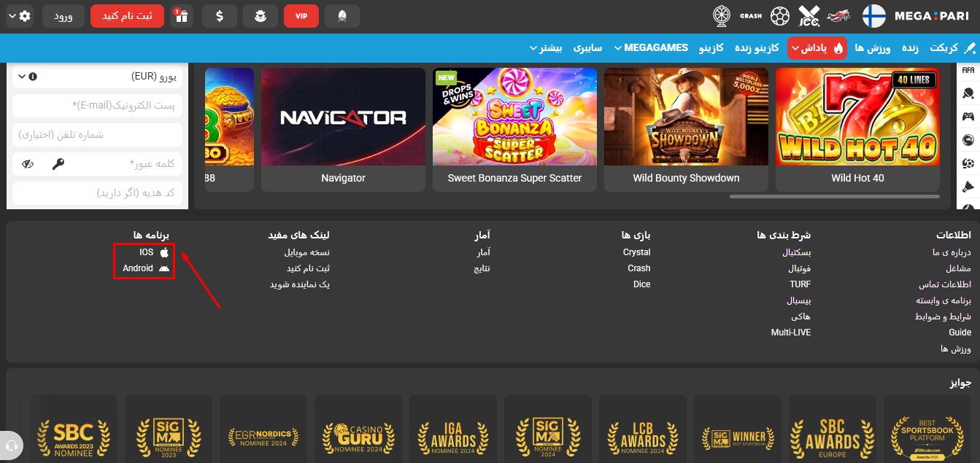Open the ICC cricket shortcut icon
The image size is (980, 463).
click(x=809, y=15)
